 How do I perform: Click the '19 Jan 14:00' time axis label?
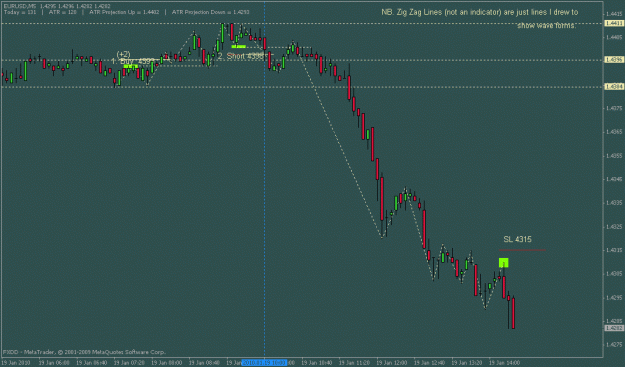504,363
